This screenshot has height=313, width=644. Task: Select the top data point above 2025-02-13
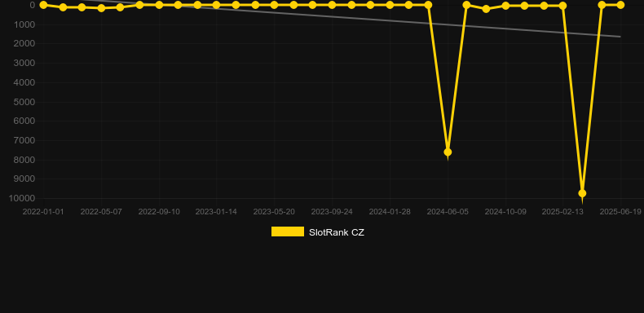(x=562, y=6)
